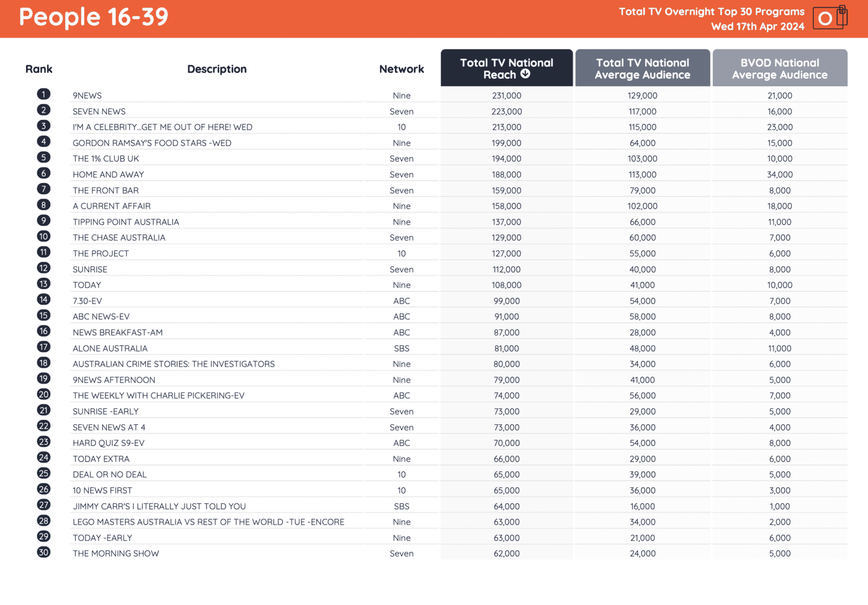Click rank badge number 9
Viewport: 868px width, 605px height.
tap(44, 220)
